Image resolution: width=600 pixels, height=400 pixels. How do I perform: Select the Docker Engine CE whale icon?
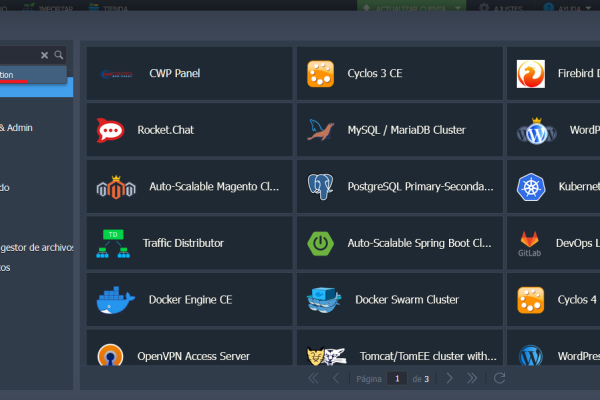tap(116, 300)
